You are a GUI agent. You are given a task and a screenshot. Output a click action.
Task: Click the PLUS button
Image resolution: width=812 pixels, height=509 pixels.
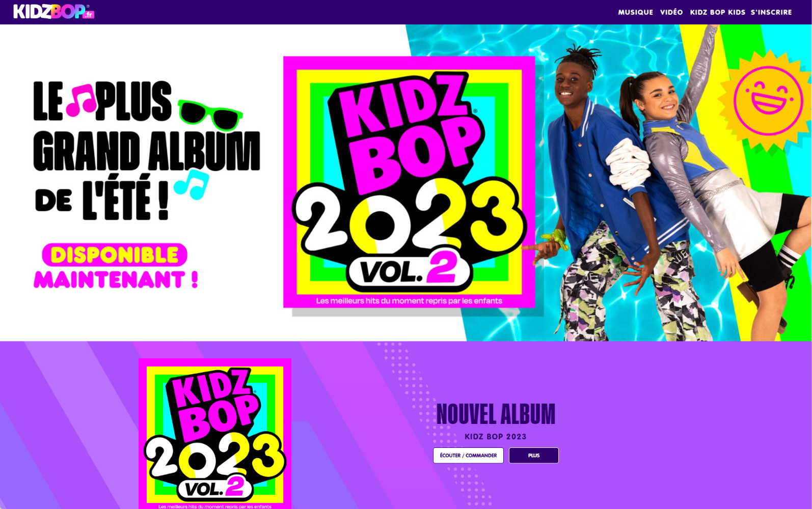[x=533, y=455]
